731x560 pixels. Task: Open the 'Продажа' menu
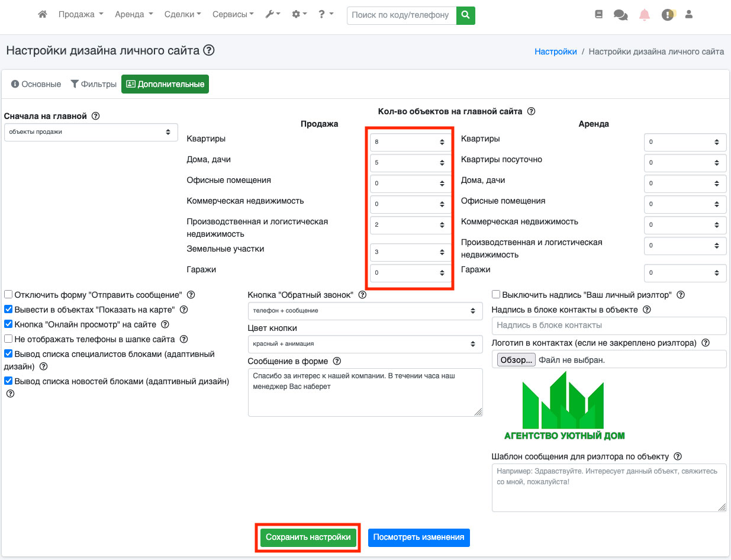[80, 14]
